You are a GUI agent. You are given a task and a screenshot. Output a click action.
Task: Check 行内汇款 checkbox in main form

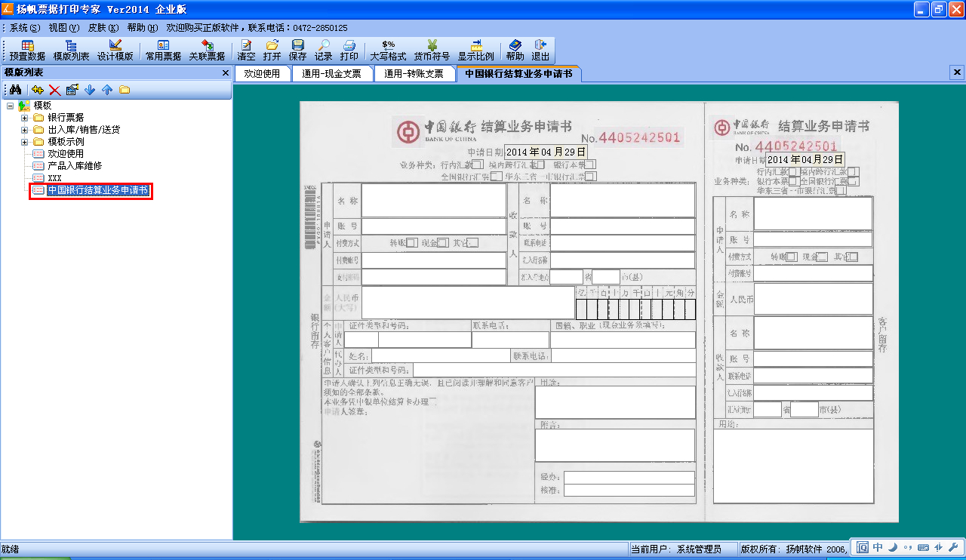point(478,165)
